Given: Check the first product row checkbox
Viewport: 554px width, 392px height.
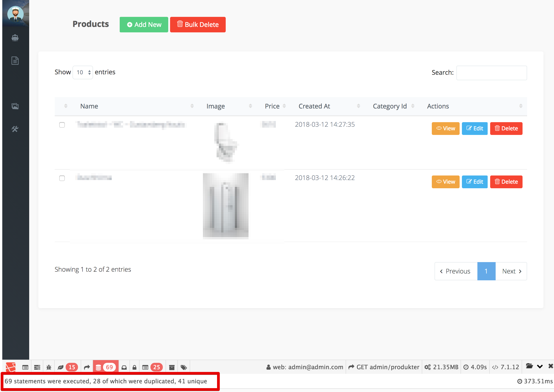Looking at the screenshot, I should pos(62,125).
